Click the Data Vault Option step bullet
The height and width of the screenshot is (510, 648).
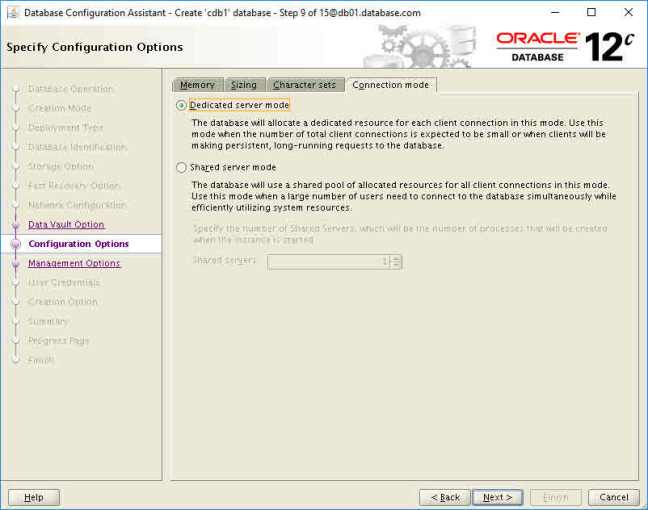tap(16, 225)
